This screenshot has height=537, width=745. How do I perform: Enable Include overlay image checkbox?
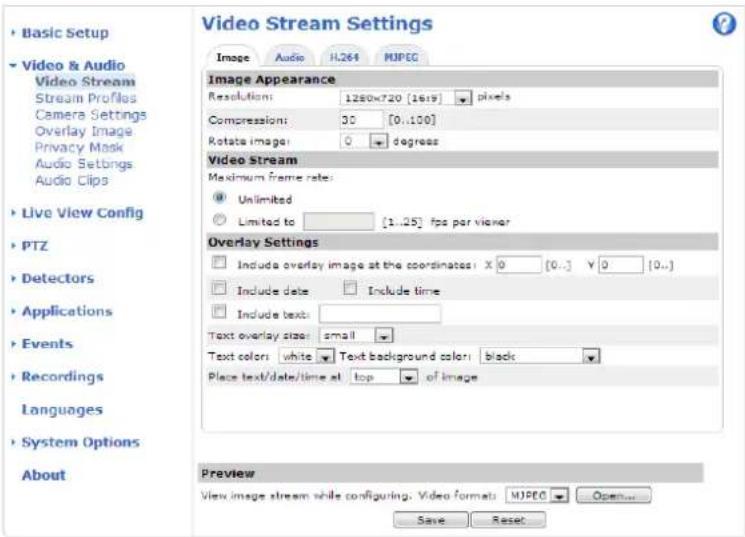tap(219, 262)
